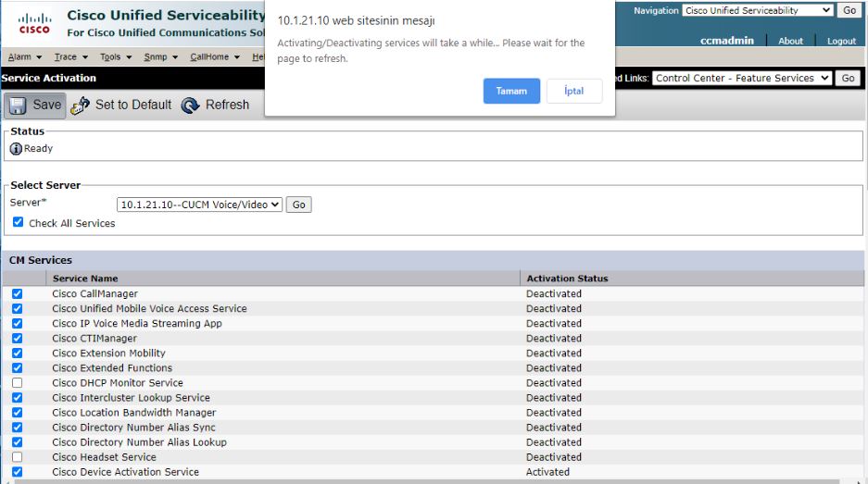Image resolution: width=868 pixels, height=484 pixels.
Task: Open the Related Links dropdown
Action: click(x=742, y=79)
